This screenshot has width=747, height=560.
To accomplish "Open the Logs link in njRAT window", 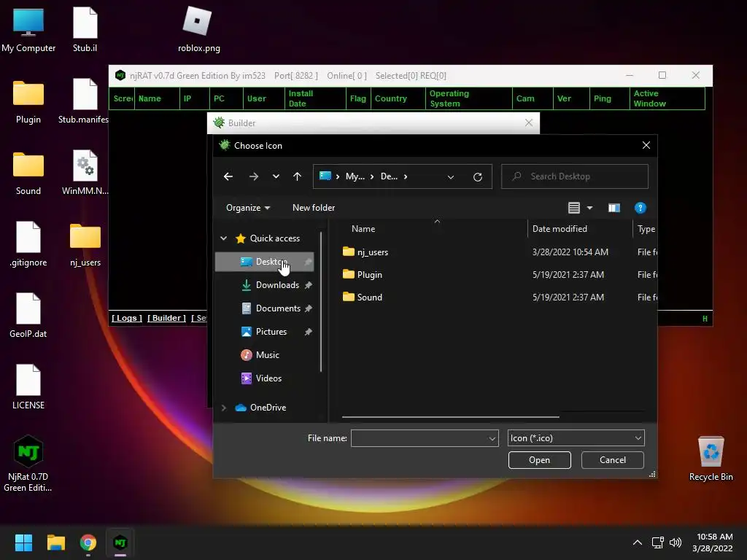I will pyautogui.click(x=127, y=318).
